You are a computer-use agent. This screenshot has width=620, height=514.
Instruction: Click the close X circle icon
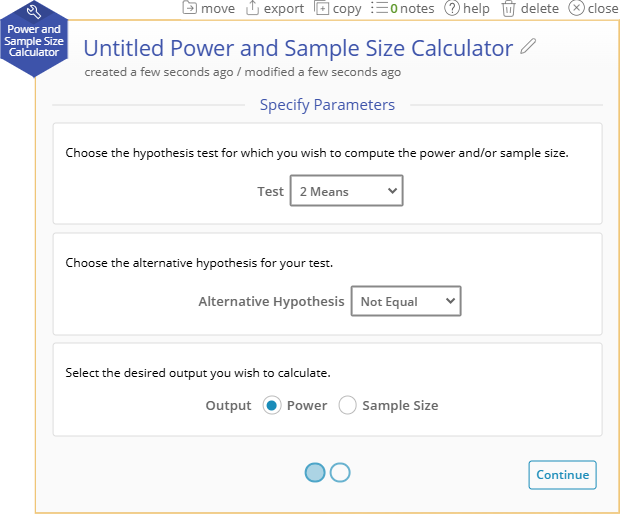click(x=576, y=8)
